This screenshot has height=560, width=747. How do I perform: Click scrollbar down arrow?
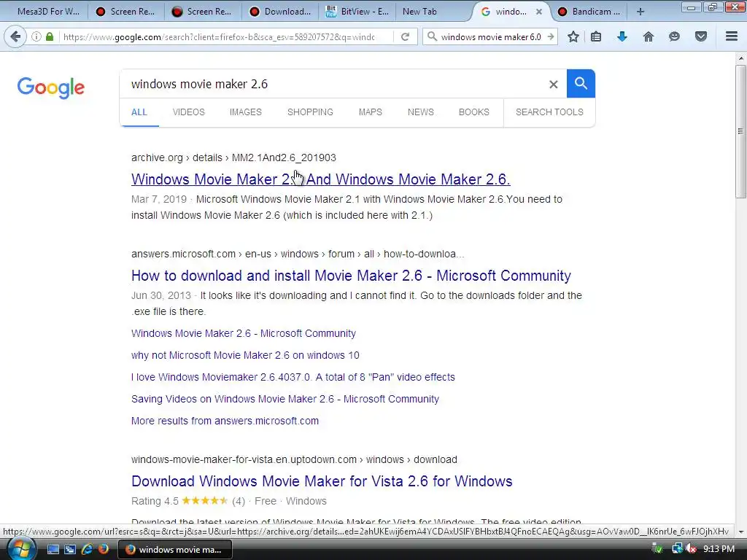pyautogui.click(x=740, y=532)
